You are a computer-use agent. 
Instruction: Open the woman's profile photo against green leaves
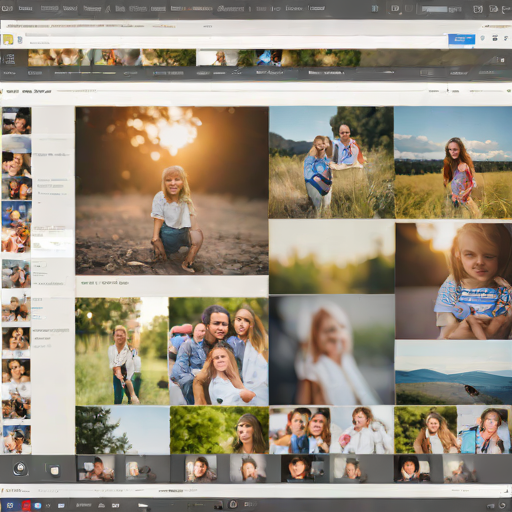pos(219,430)
